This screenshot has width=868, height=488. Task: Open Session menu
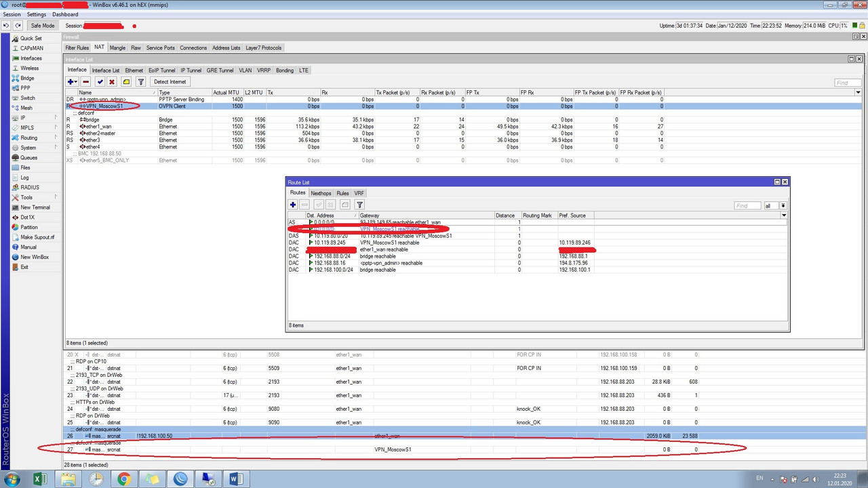pyautogui.click(x=12, y=14)
